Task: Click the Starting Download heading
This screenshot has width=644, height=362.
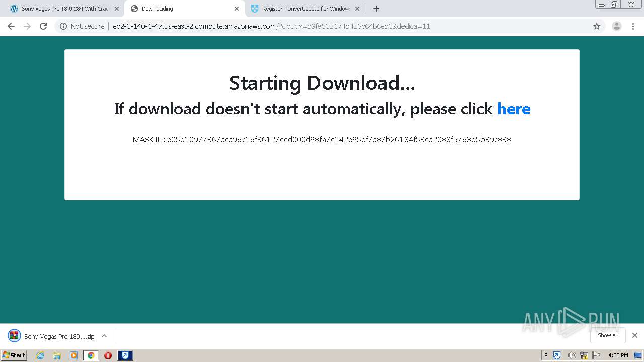Action: click(x=322, y=83)
